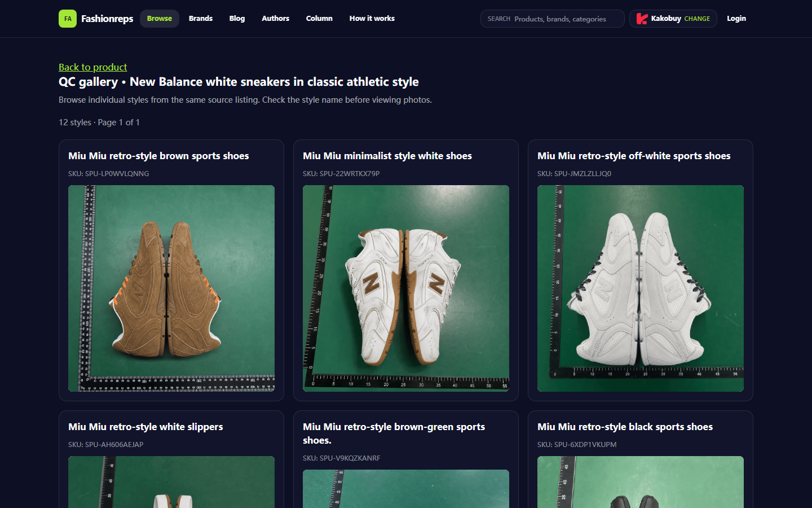Open white slippers QC photo
812x508 pixels.
point(171,482)
